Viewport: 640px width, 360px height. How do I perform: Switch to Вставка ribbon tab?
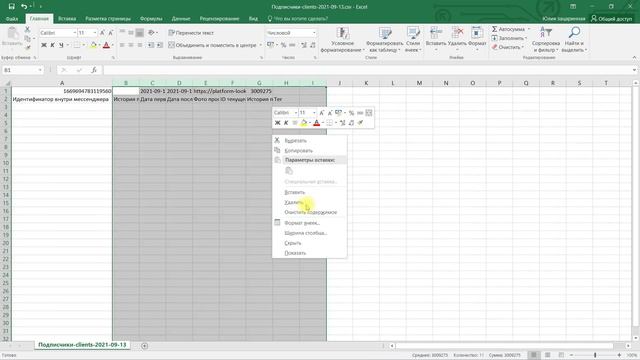[x=67, y=18]
